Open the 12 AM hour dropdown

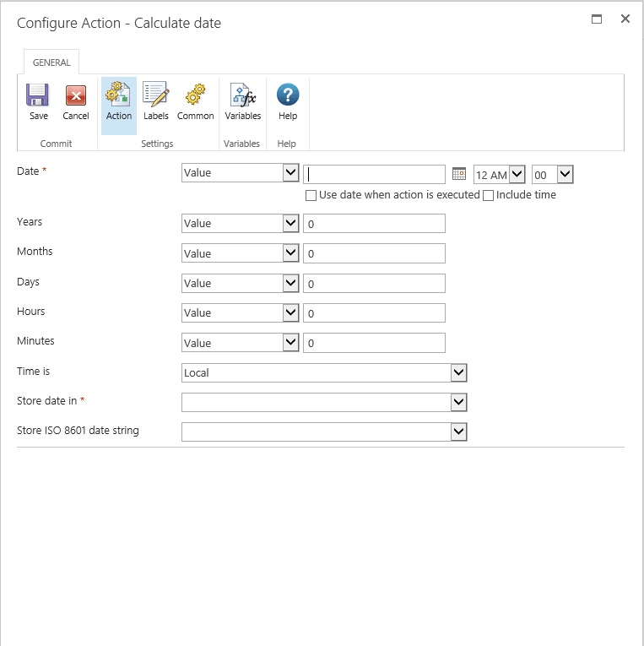click(x=517, y=175)
